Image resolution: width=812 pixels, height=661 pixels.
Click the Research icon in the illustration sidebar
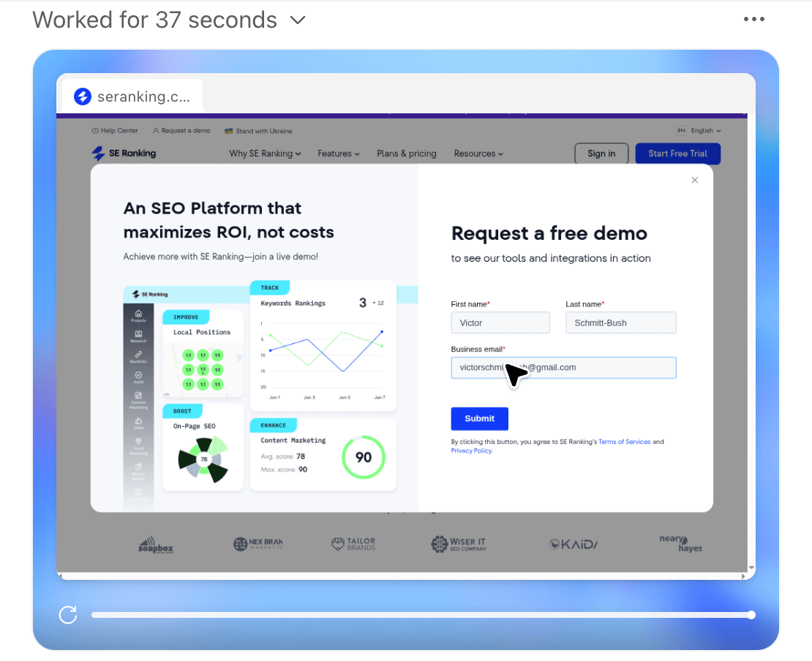tap(138, 336)
